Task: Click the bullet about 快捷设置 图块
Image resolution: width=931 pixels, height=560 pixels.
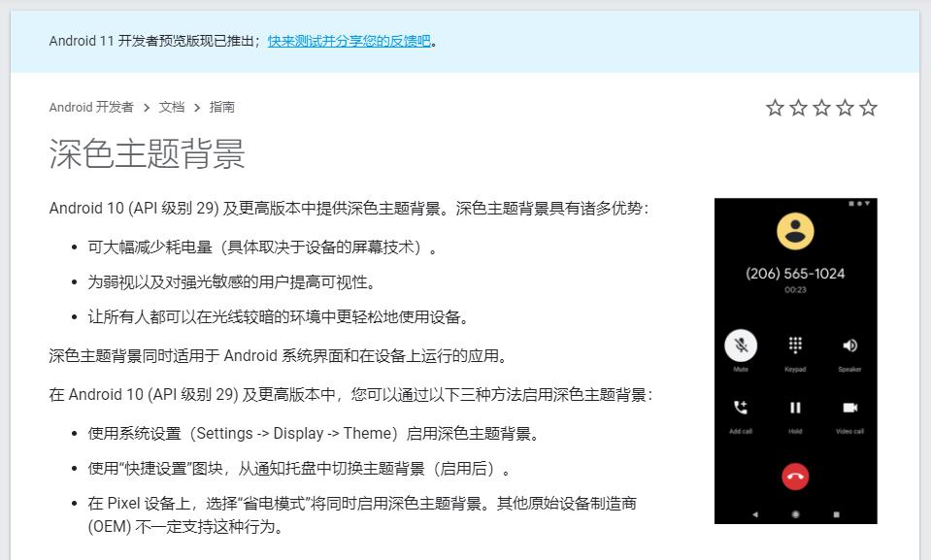Action: pyautogui.click(x=299, y=469)
